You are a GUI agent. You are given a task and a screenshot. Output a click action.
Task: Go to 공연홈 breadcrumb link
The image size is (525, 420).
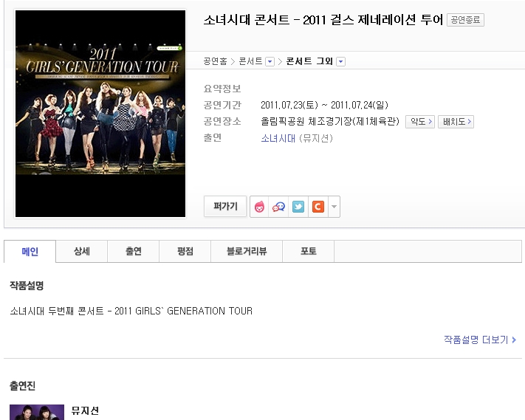[x=216, y=61]
